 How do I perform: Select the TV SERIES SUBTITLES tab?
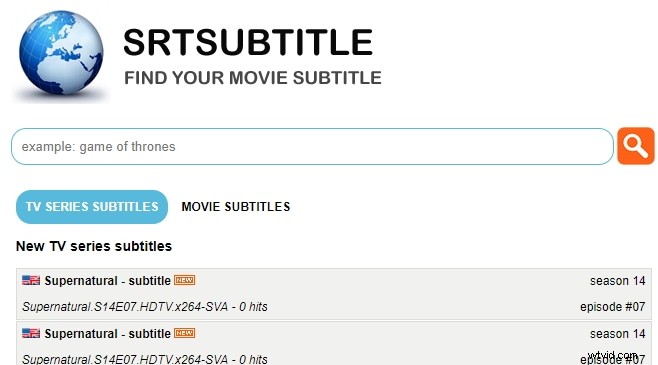(92, 207)
